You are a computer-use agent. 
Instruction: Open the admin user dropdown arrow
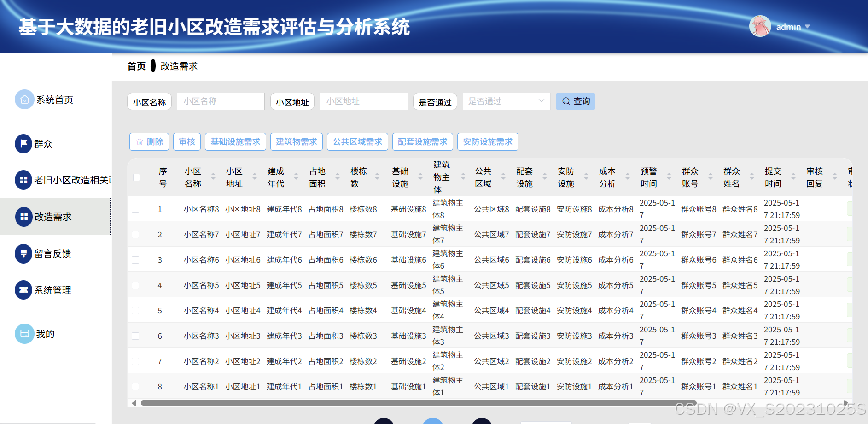tap(807, 27)
